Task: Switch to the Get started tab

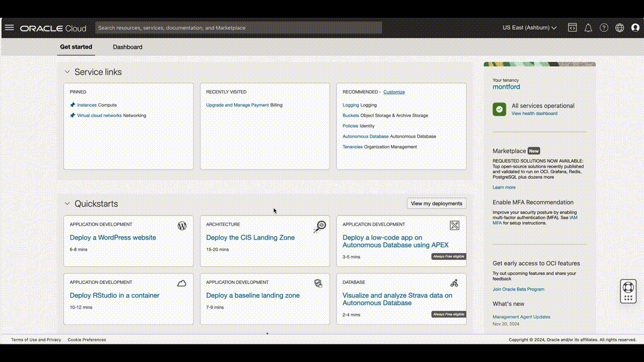Action: click(x=76, y=47)
